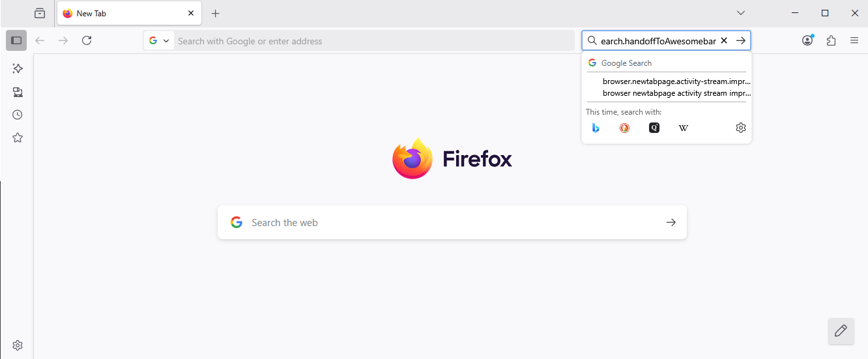Choose the browser.newtabpage.activity-stream suggestion
Viewport: 868px width, 359px height.
[676, 81]
